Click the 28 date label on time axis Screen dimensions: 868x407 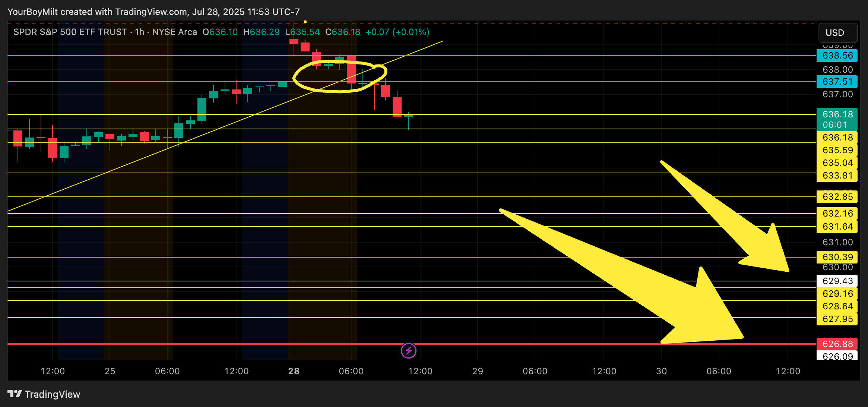[x=294, y=371]
